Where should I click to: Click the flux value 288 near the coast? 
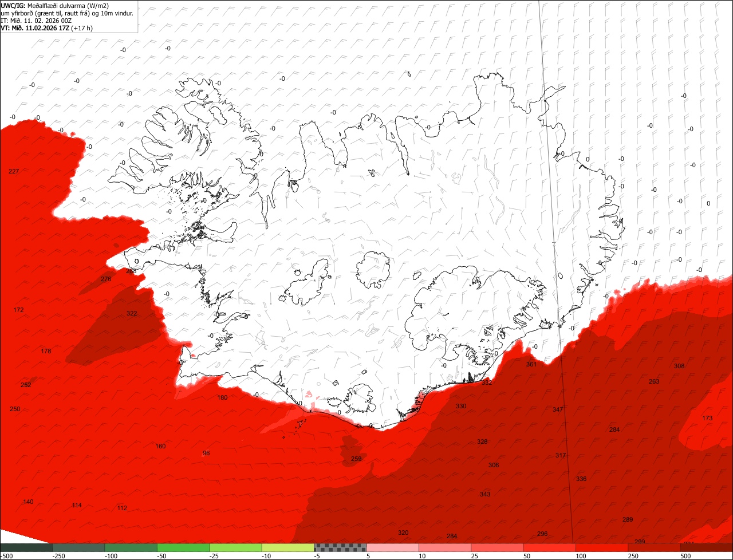pyautogui.click(x=131, y=271)
